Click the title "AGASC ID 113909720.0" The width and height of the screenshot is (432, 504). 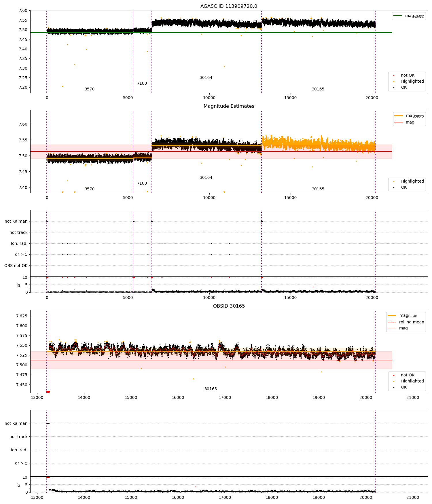[x=229, y=6]
